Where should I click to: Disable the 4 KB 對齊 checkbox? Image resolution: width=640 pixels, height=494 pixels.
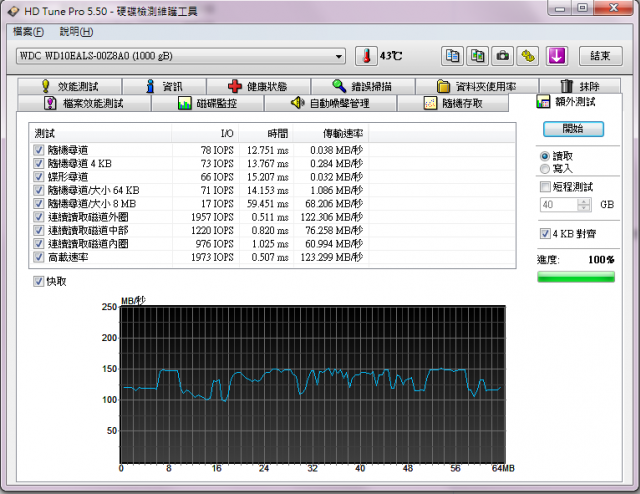pyautogui.click(x=545, y=234)
